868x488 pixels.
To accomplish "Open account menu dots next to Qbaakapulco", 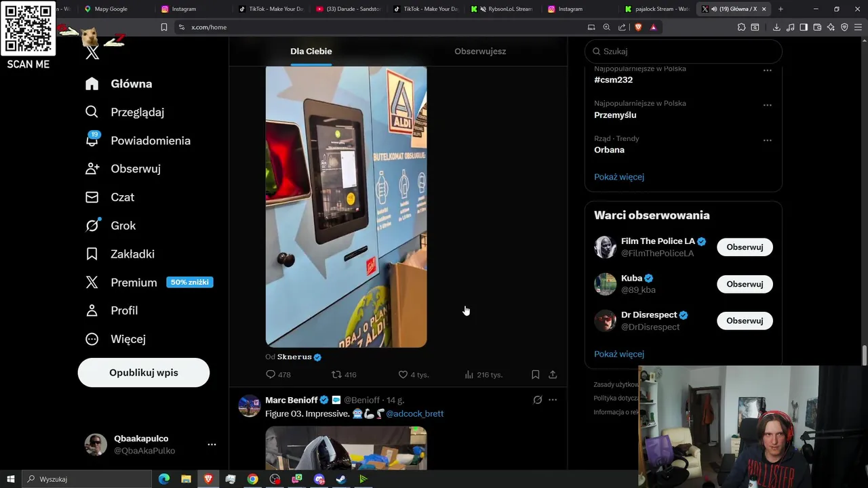I will click(212, 445).
